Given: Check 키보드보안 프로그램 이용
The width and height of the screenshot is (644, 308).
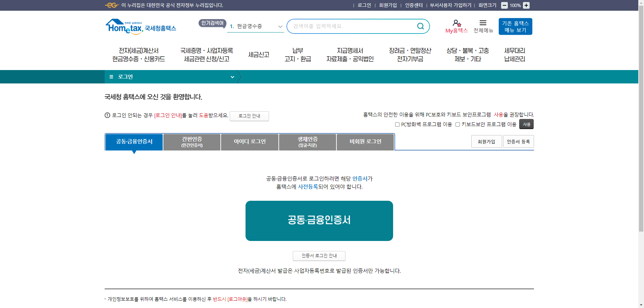Looking at the screenshot, I should click(458, 124).
